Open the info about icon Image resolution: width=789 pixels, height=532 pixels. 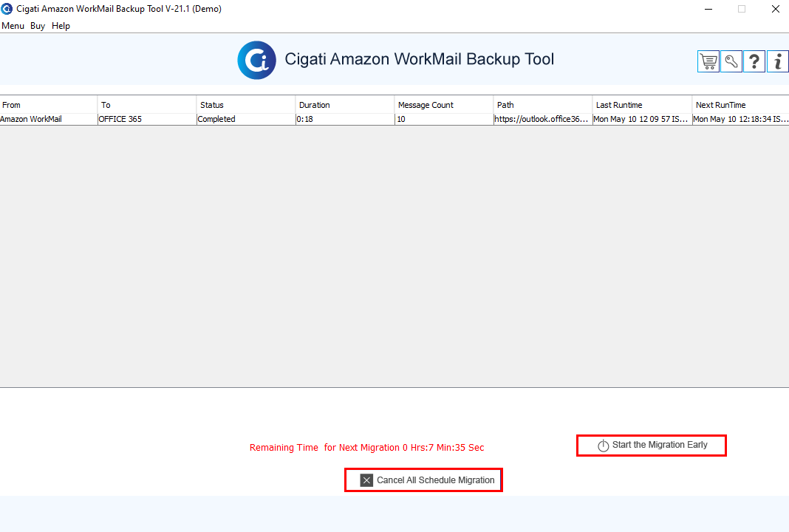click(x=777, y=61)
